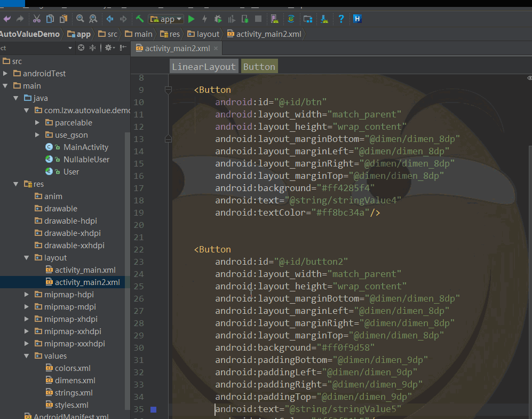Expand the mipmap-hdpi folder arrow

(x=27, y=295)
